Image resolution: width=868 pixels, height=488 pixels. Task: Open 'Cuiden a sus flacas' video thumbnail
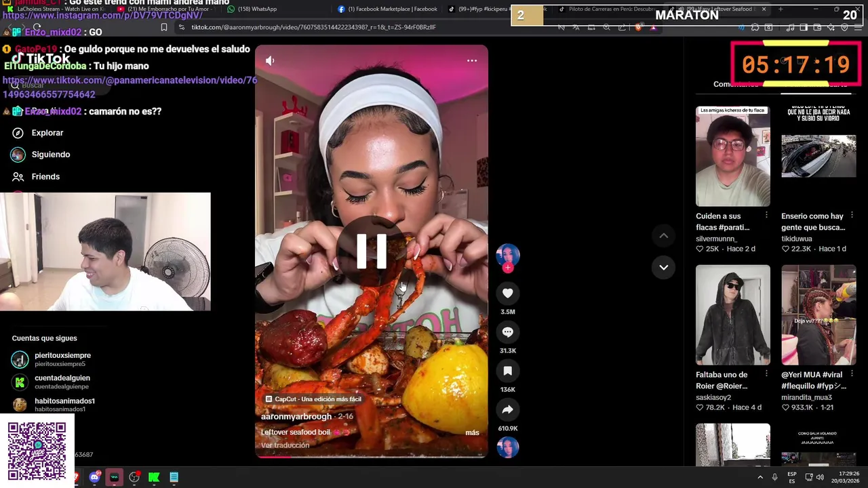[732, 156]
